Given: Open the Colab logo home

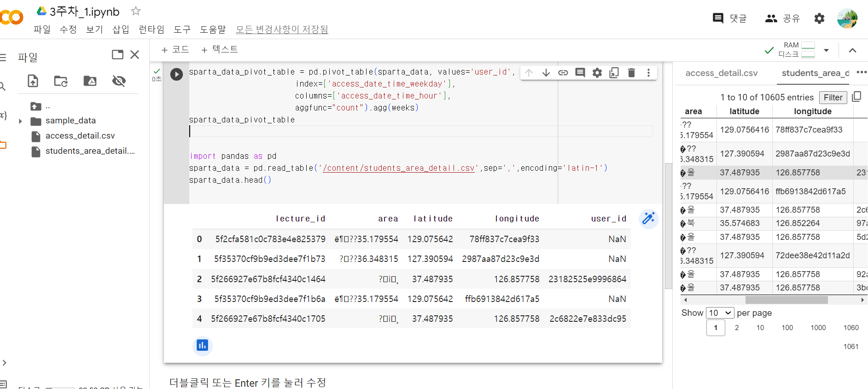Looking at the screenshot, I should pos(12,17).
